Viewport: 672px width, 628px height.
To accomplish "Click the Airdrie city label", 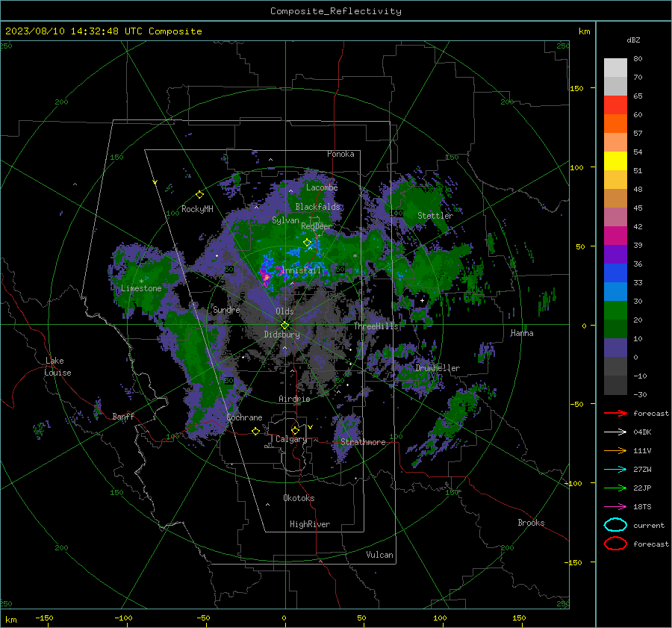I will [294, 399].
